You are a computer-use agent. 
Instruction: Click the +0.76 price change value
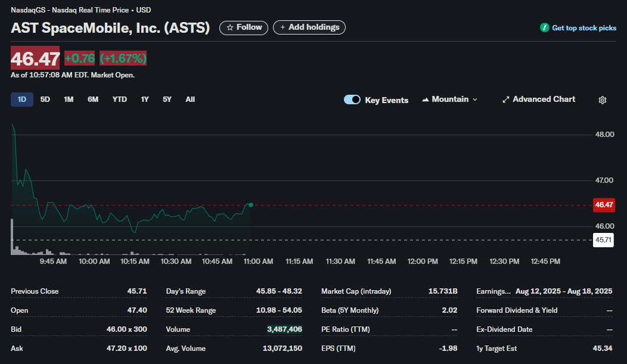80,58
